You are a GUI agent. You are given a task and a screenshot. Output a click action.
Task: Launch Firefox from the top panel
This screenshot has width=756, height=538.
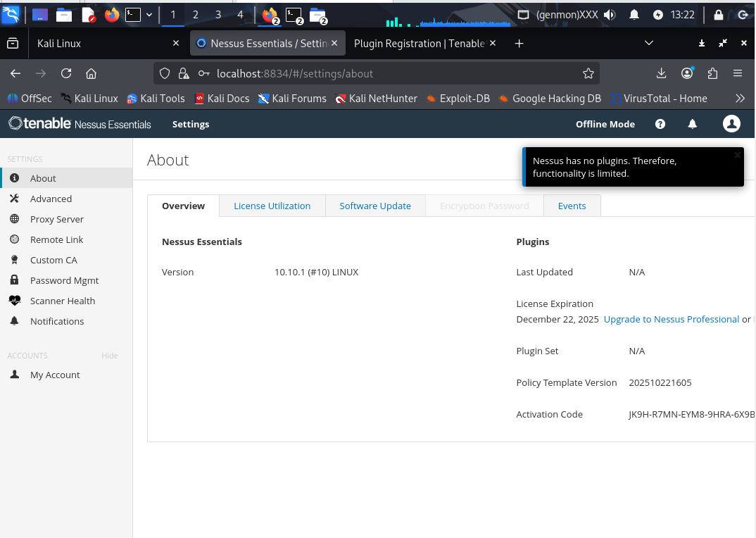[112, 15]
